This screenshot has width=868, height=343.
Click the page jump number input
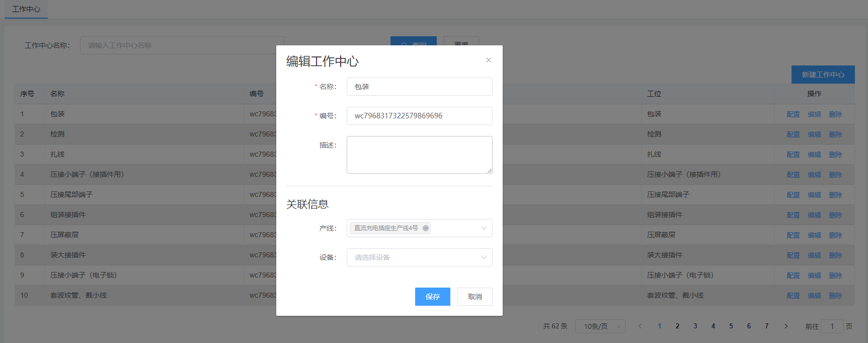832,326
